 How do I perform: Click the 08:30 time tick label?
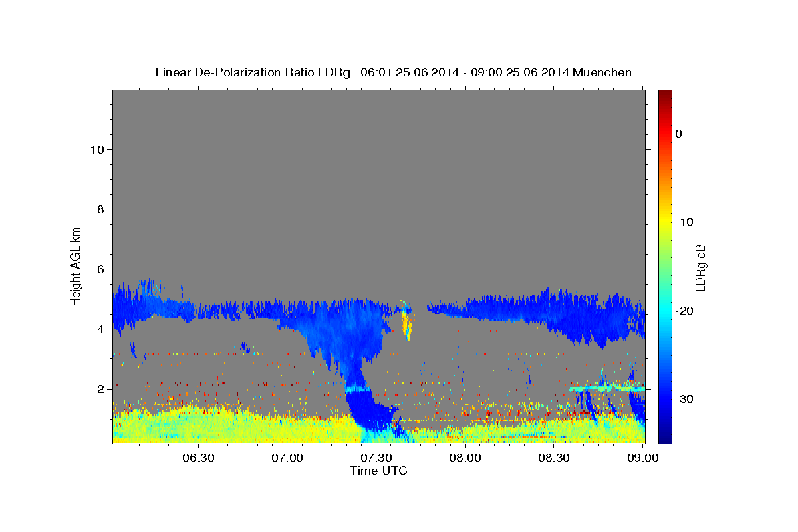pos(553,458)
